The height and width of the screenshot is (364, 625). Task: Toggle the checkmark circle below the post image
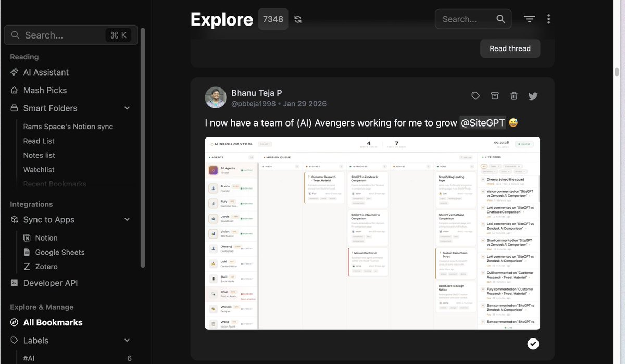pos(533,344)
